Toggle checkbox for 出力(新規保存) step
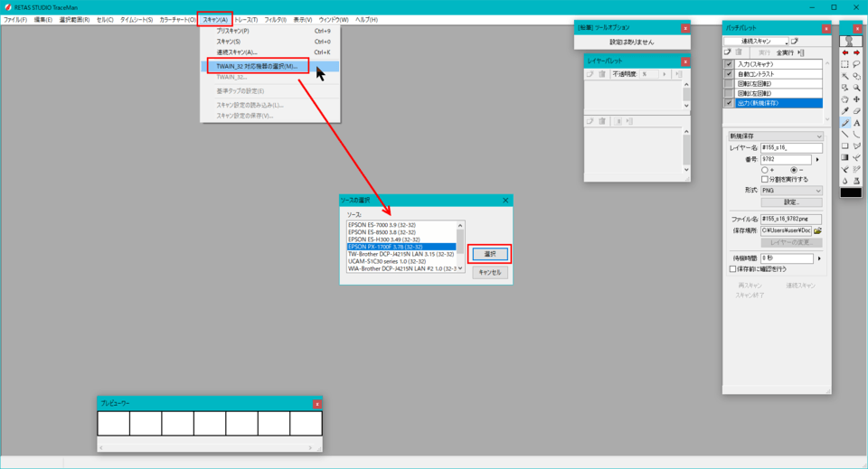 [x=729, y=103]
